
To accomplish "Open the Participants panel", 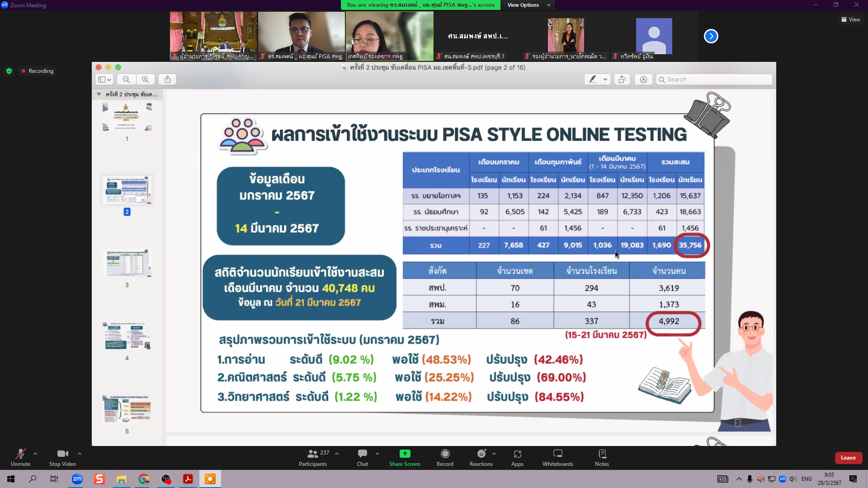I will pyautogui.click(x=313, y=457).
